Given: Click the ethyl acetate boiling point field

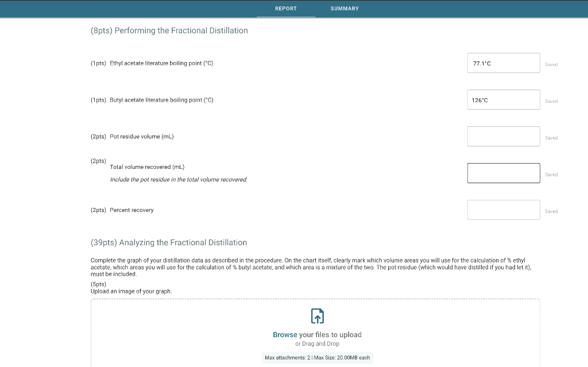Looking at the screenshot, I should 504,63.
